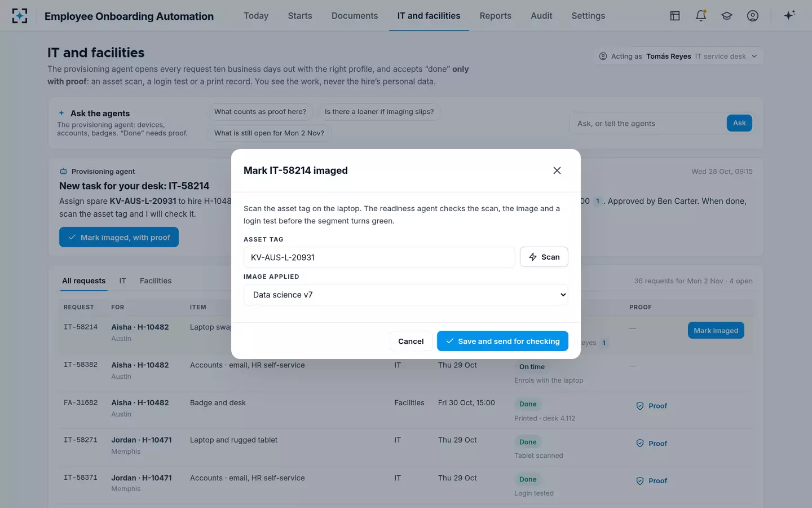This screenshot has width=812, height=508.
Task: Click the PROOF column header
Action: coord(641,307)
